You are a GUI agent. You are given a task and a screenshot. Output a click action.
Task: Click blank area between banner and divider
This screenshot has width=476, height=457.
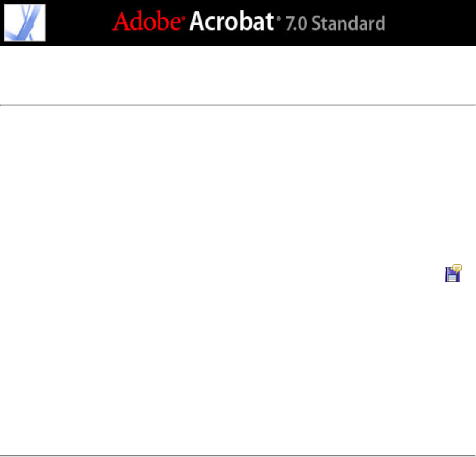pyautogui.click(x=238, y=75)
